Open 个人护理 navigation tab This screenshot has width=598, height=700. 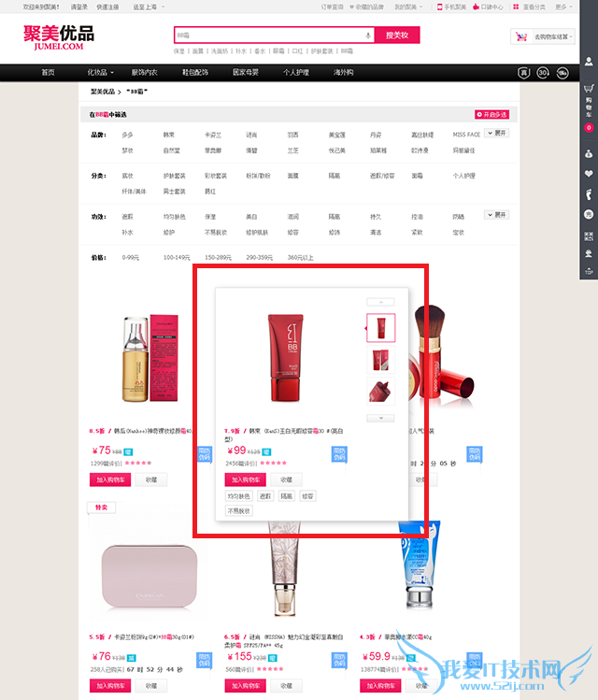(x=296, y=72)
